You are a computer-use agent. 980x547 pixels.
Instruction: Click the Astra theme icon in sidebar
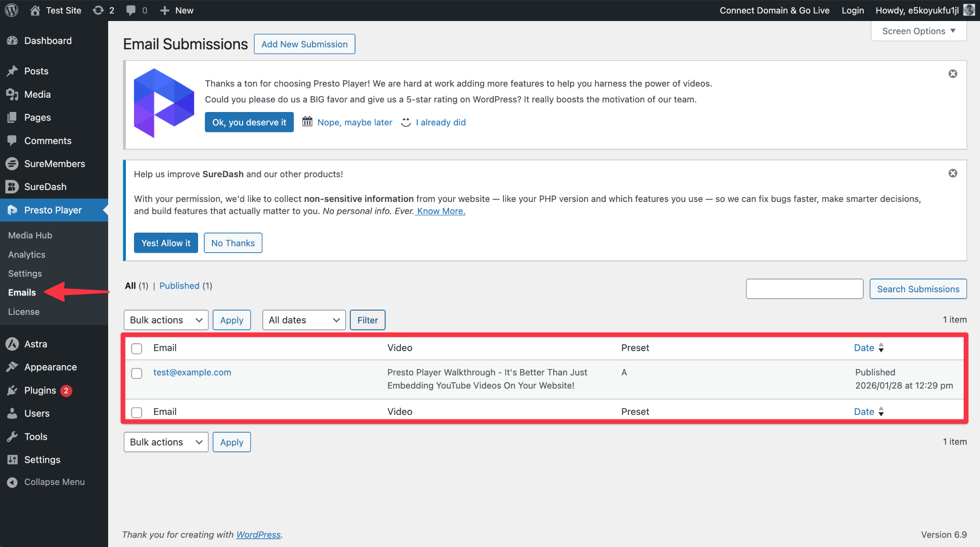(12, 344)
